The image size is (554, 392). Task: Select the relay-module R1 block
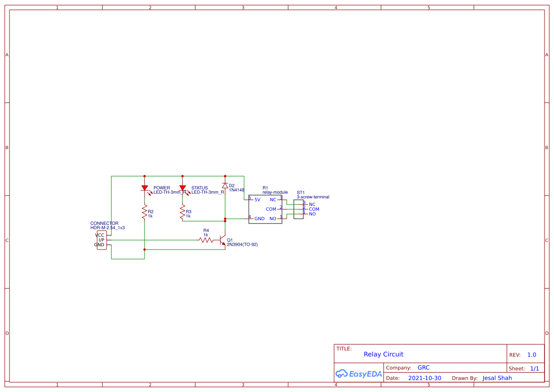[x=265, y=209]
